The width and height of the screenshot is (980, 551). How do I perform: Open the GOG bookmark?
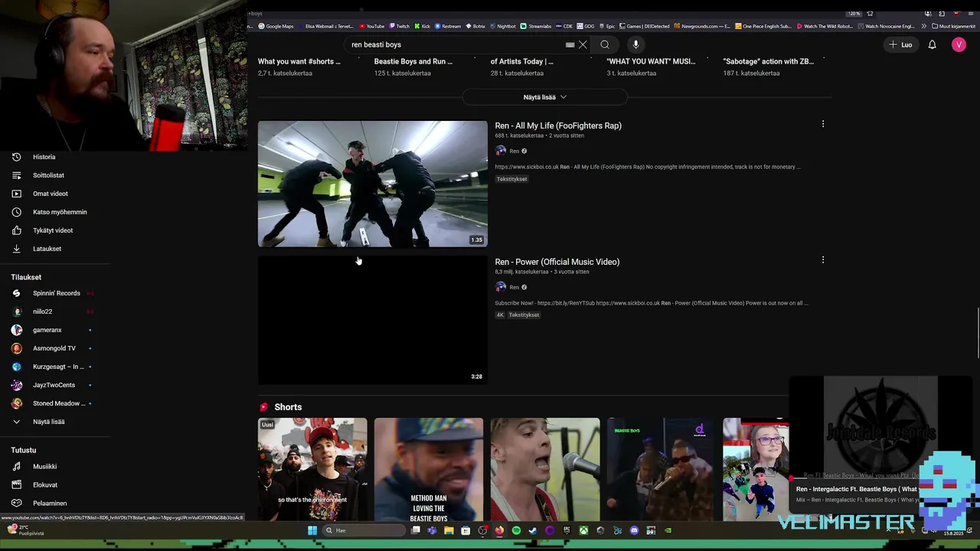[x=586, y=26]
